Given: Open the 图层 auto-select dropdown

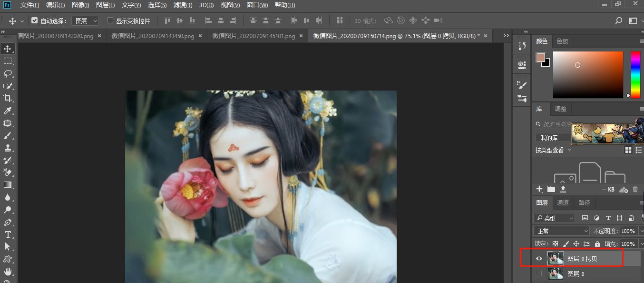Looking at the screenshot, I should pyautogui.click(x=85, y=21).
